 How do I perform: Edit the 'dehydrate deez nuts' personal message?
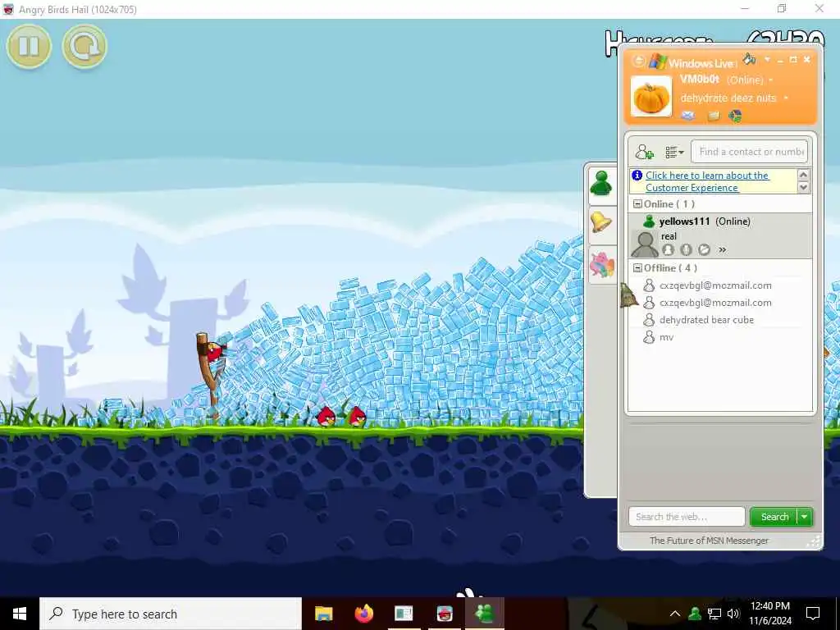click(728, 98)
